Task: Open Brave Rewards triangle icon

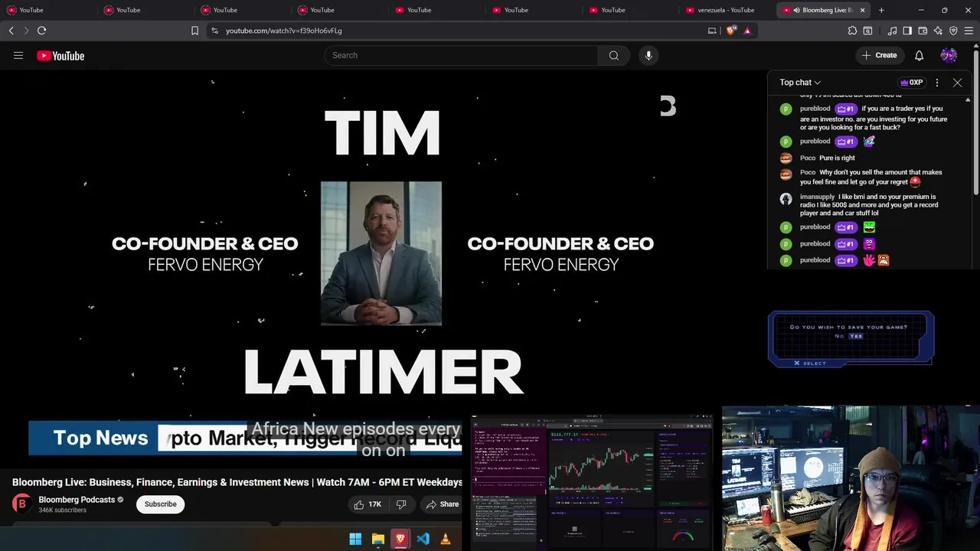Action: pos(747,31)
